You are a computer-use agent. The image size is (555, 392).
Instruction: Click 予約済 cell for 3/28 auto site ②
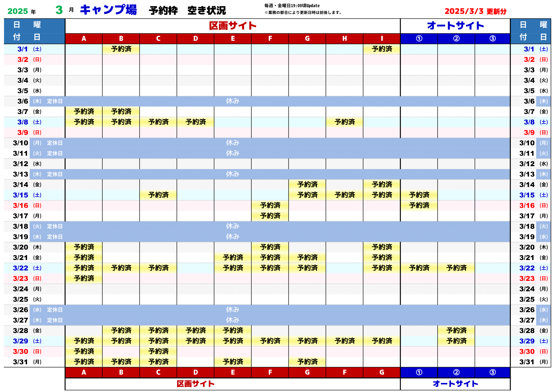click(x=456, y=331)
